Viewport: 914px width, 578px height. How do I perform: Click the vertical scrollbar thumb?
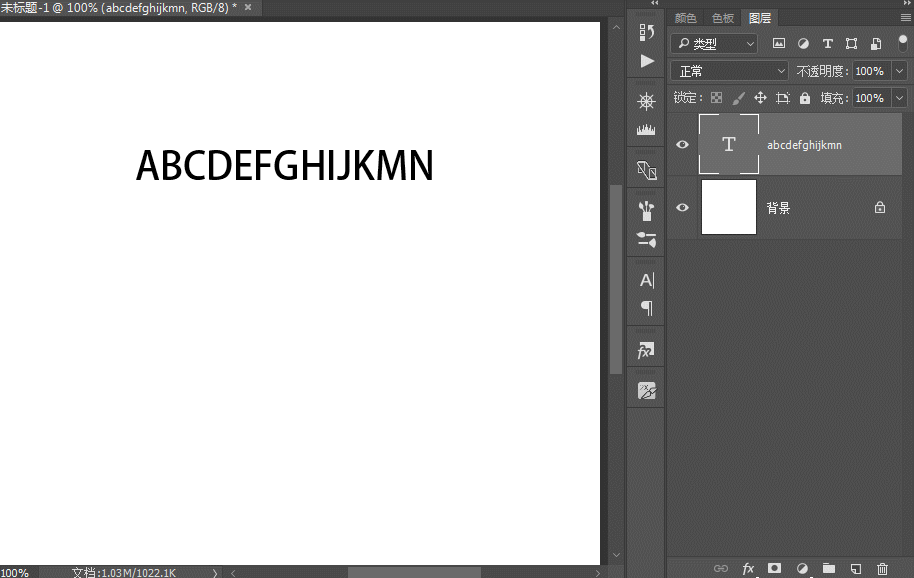point(616,279)
